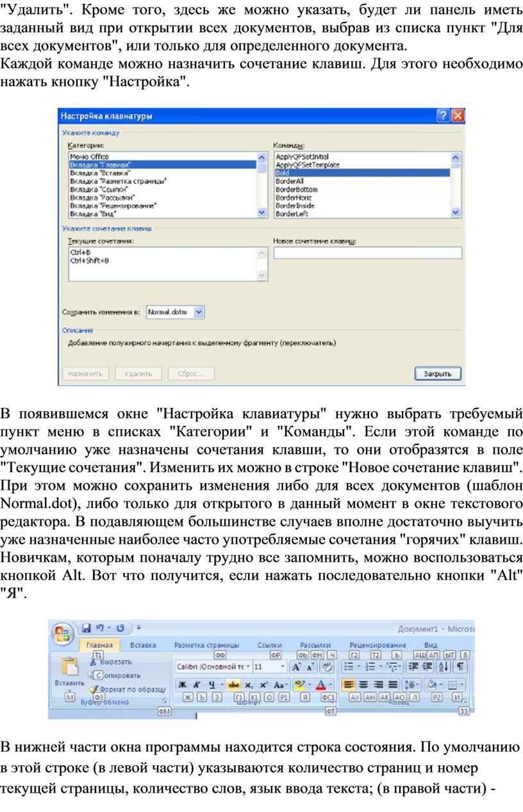
Task: Click the show paragraph marks (¶) icon
Action: point(460,667)
